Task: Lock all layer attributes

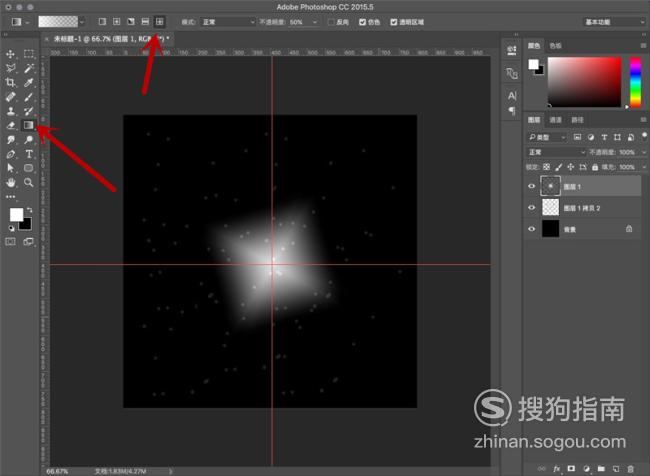Action: pyautogui.click(x=595, y=167)
